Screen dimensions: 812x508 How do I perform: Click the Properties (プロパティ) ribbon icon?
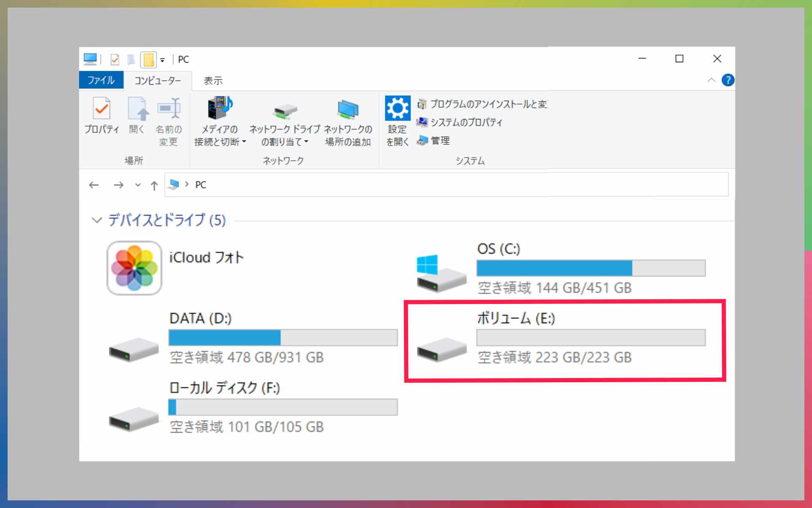(x=101, y=109)
